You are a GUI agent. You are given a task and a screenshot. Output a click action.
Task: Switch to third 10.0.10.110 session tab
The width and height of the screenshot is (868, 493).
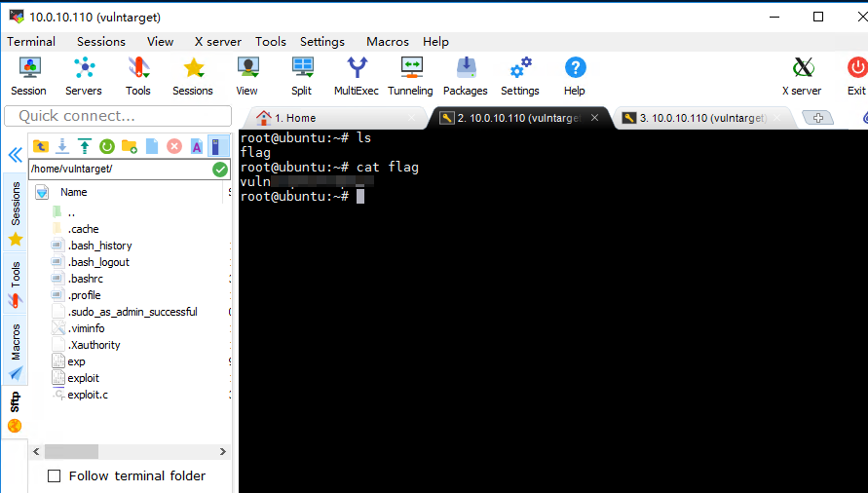coord(701,118)
